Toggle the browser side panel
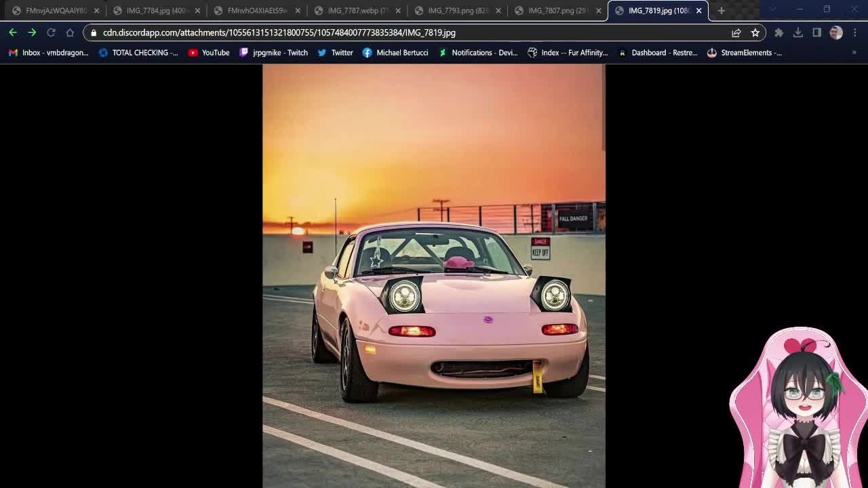This screenshot has height=488, width=868. click(x=816, y=33)
